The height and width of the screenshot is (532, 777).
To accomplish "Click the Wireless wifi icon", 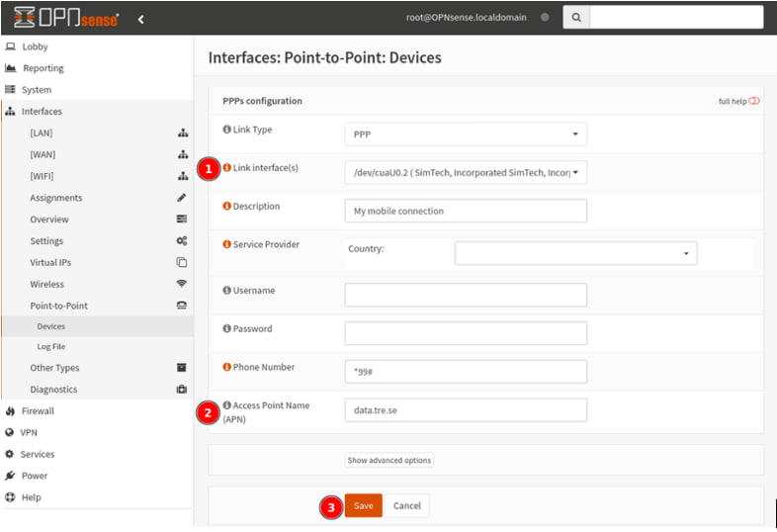I will point(182,284).
